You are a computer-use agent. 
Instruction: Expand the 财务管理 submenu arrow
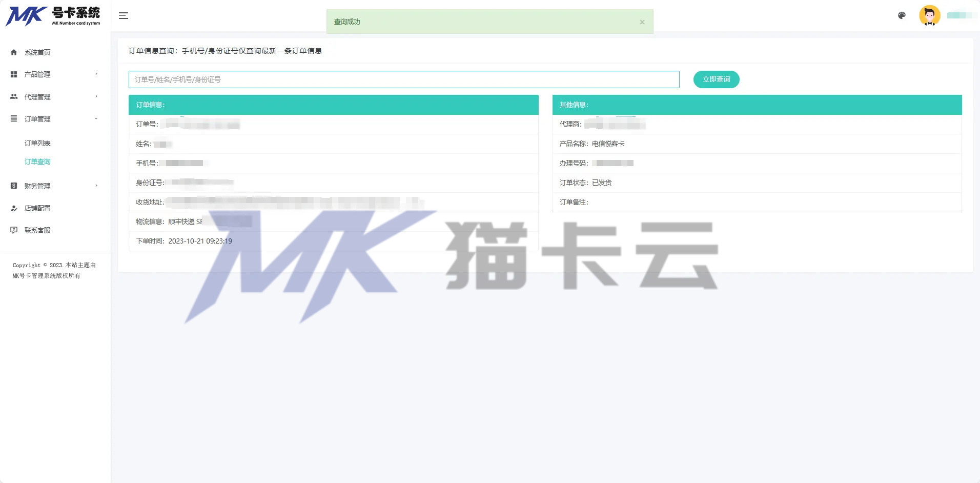click(x=96, y=186)
